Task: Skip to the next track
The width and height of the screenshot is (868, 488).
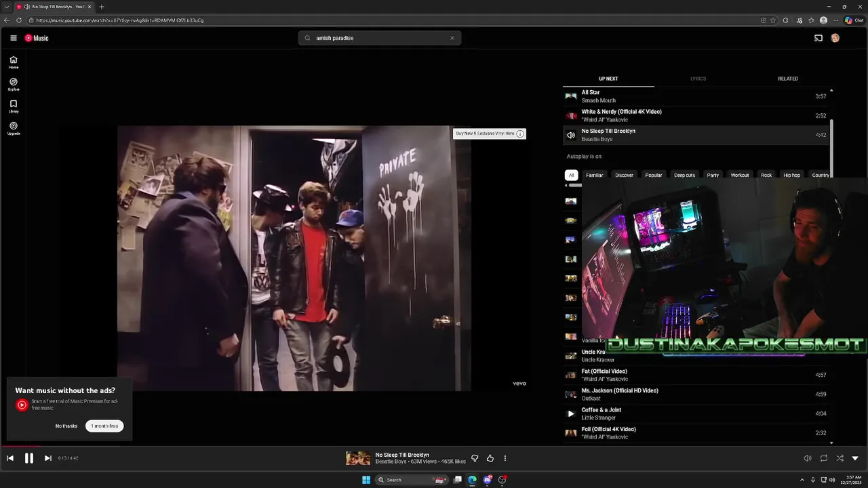Action: tap(47, 458)
